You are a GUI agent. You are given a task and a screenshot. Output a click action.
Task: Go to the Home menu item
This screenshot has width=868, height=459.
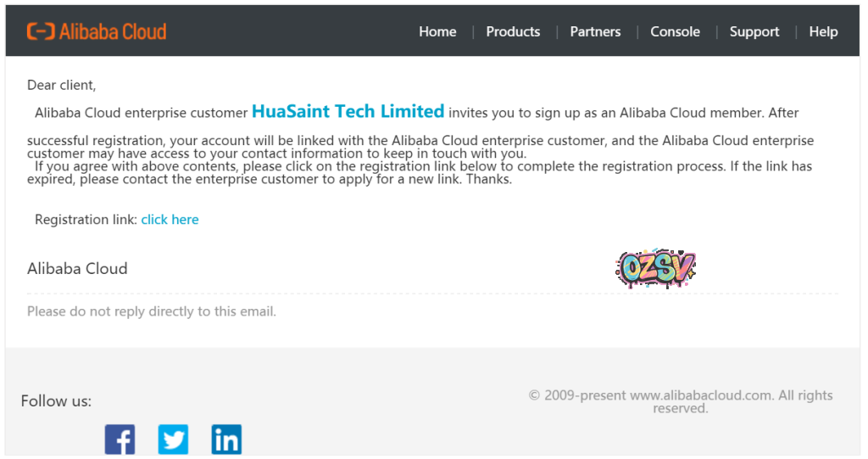pos(437,31)
